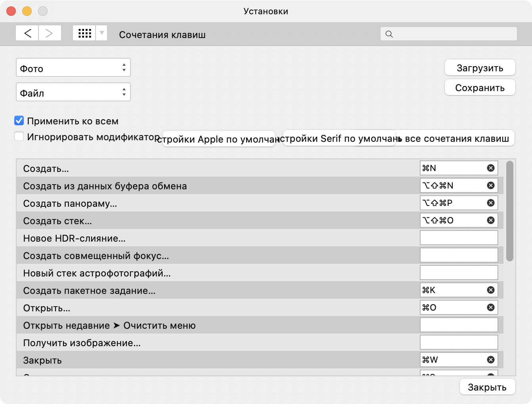
Task: Clear shortcut for Создать стек
Action: point(491,220)
